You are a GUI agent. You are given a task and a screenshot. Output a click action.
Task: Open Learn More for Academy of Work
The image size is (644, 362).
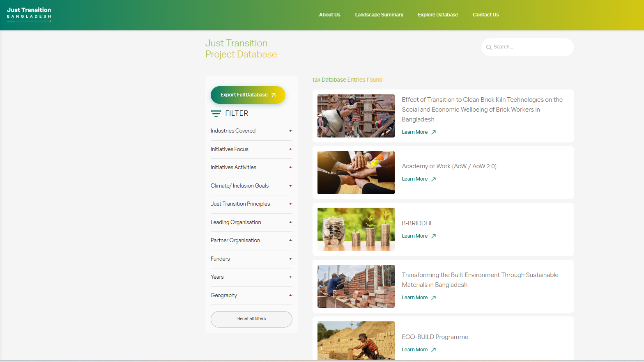[419, 179]
